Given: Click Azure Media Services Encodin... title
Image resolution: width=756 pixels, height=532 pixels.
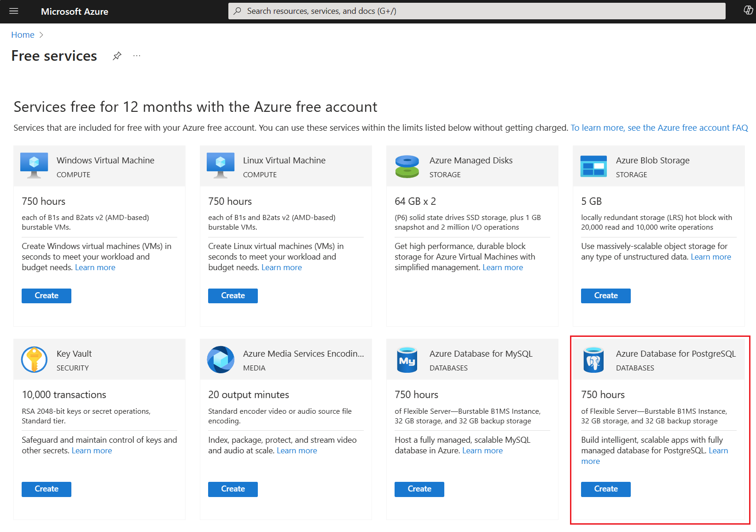Looking at the screenshot, I should pos(303,353).
